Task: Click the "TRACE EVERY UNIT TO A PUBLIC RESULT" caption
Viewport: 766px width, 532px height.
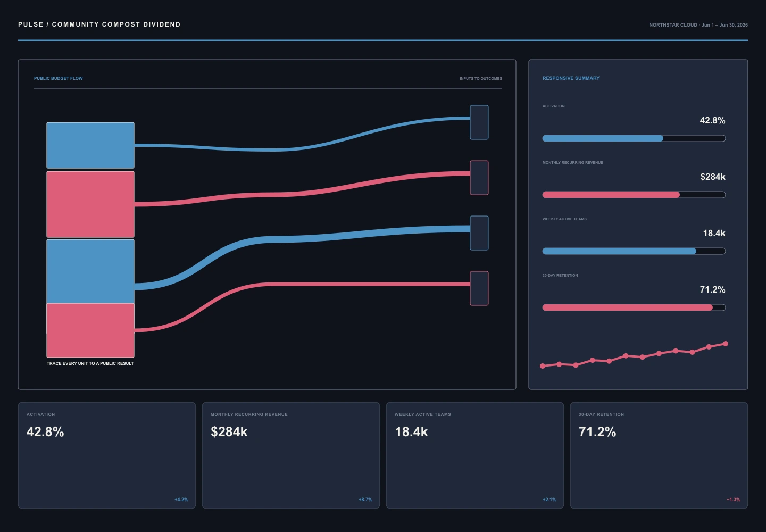Action: [x=90, y=363]
